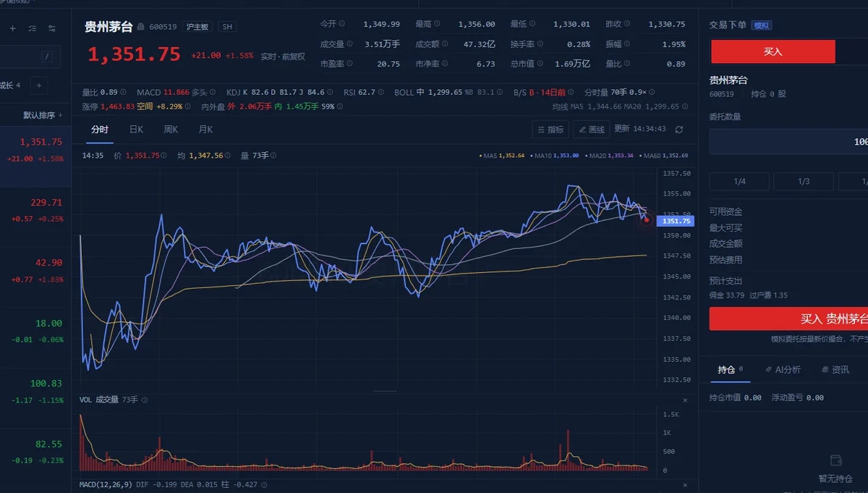Add a watchlist item with the plus icon
Viewport: 868px width, 493px height.
click(x=12, y=28)
